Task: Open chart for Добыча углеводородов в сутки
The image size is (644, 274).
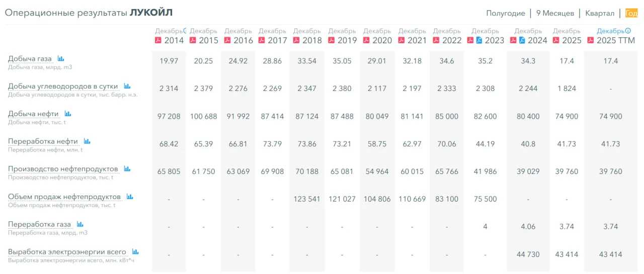Action: [127, 86]
